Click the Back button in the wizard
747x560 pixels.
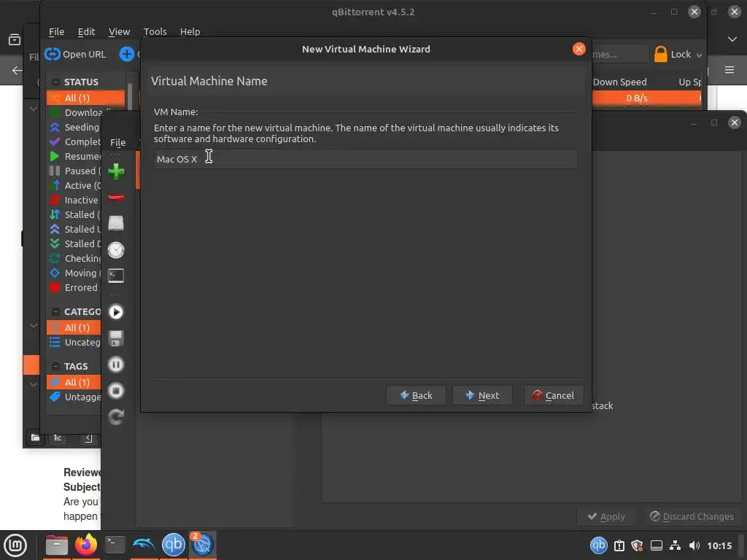(x=416, y=395)
